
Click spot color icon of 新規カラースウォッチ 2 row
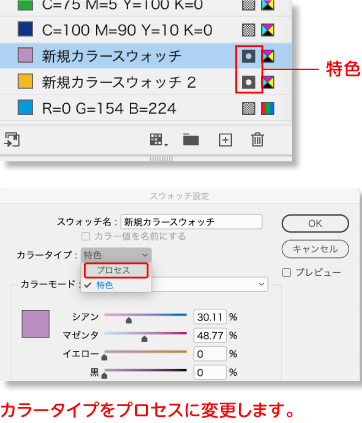click(x=248, y=82)
